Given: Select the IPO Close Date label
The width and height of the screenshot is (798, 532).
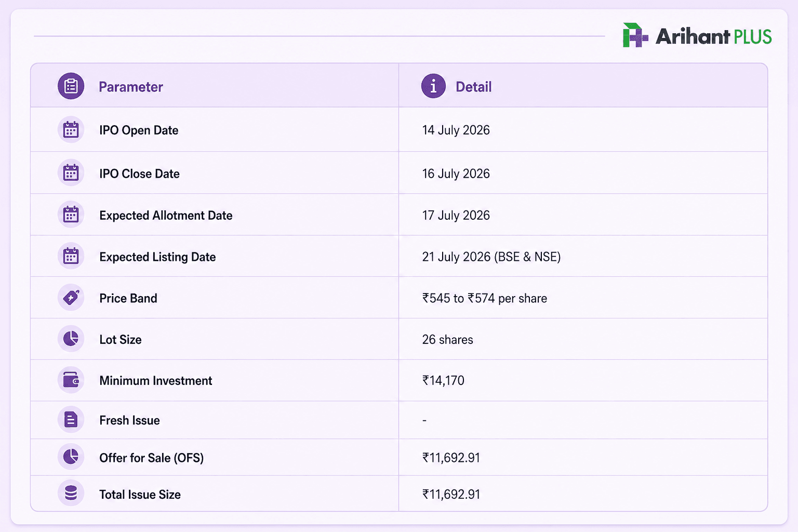Looking at the screenshot, I should (139, 174).
